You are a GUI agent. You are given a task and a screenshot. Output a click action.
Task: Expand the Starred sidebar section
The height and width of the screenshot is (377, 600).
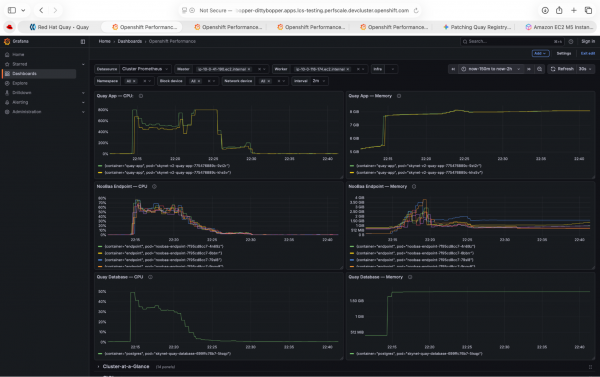(x=83, y=64)
